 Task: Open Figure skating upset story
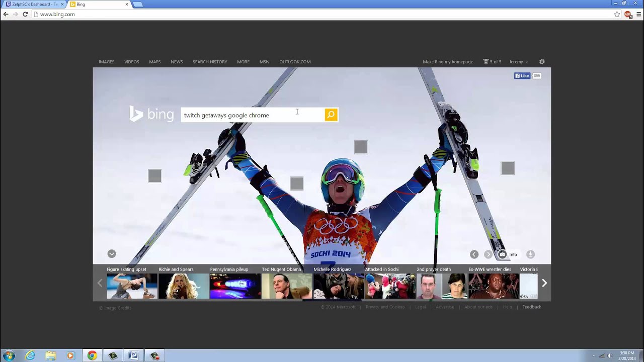pyautogui.click(x=132, y=283)
